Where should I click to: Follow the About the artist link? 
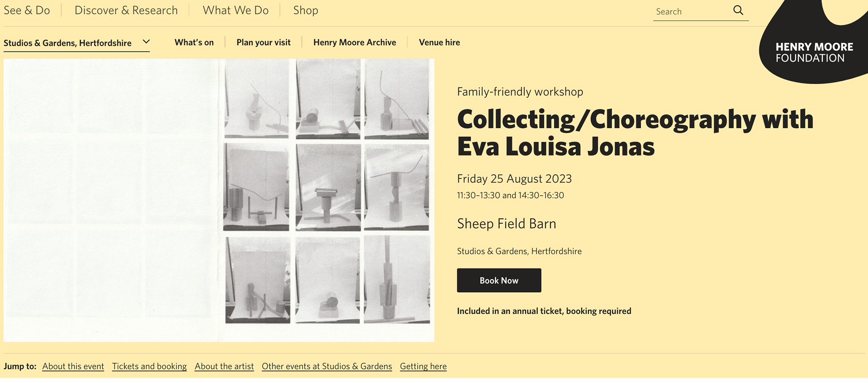(224, 366)
